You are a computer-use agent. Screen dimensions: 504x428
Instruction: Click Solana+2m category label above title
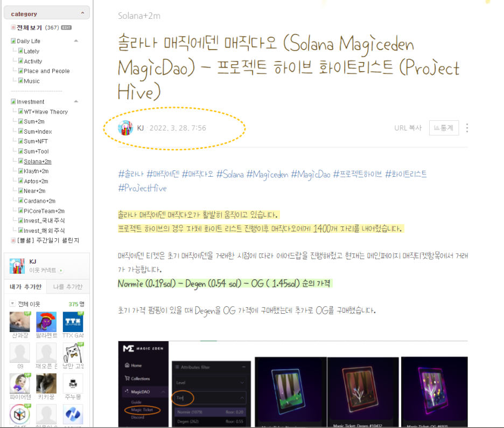[x=139, y=16]
